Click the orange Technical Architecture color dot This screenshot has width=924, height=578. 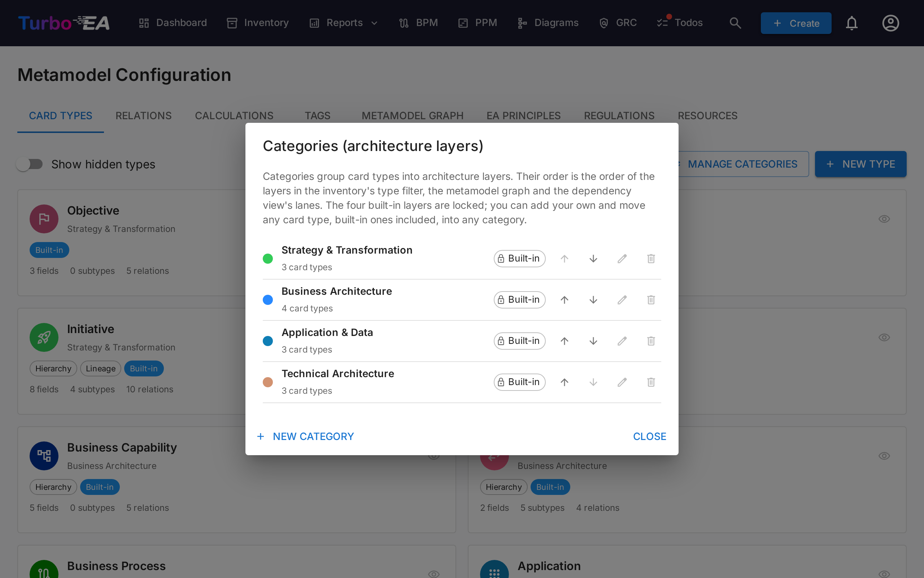pyautogui.click(x=268, y=382)
